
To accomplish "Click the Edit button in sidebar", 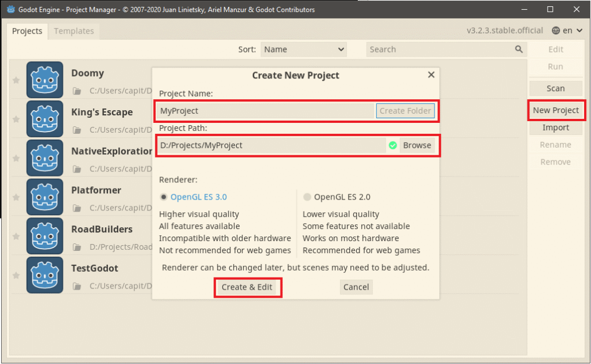I will (x=556, y=50).
